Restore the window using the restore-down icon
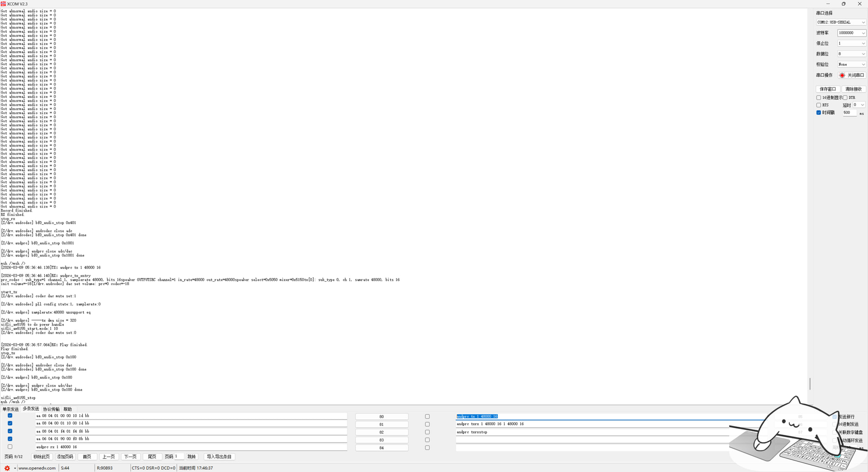The image size is (868, 472). 844,4
